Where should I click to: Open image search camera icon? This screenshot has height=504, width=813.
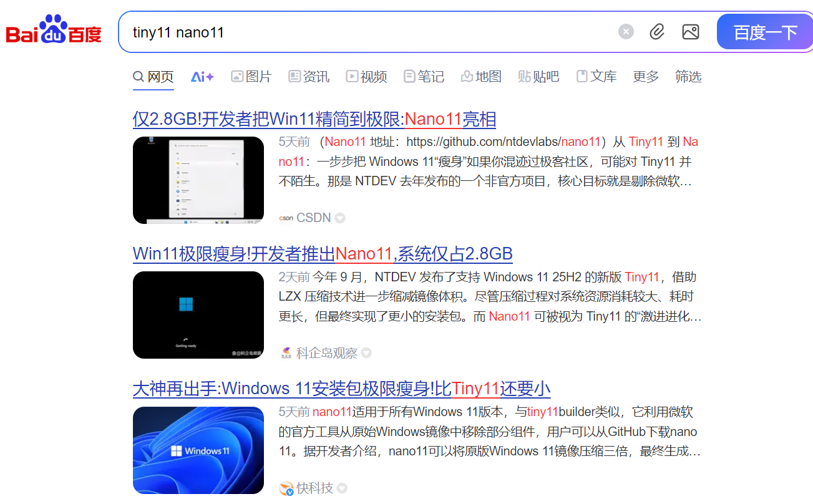691,32
